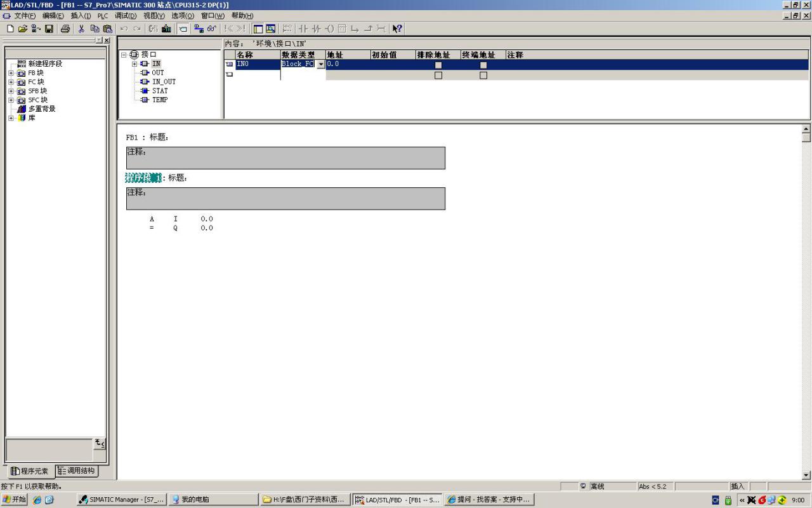The height and width of the screenshot is (508, 812).
Task: Click the IN0 name cell
Action: pos(258,64)
